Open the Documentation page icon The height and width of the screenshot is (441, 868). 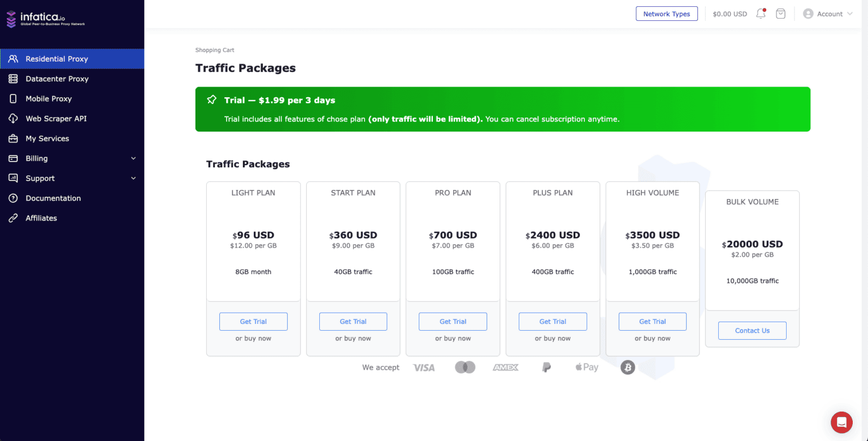(12, 198)
